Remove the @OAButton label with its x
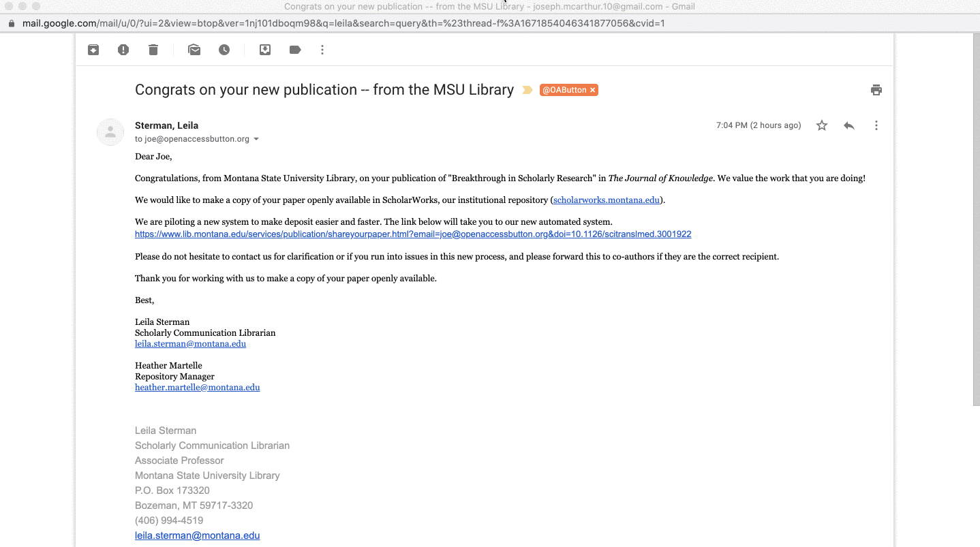Screen dimensions: 980x547 pos(593,90)
